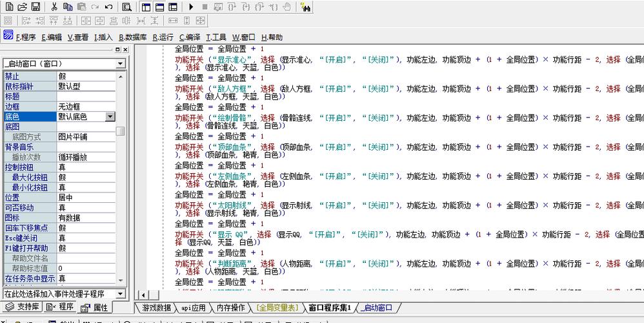Click the align-top icon in second toolbar
Screen dimensions: 644x323
point(54,21)
